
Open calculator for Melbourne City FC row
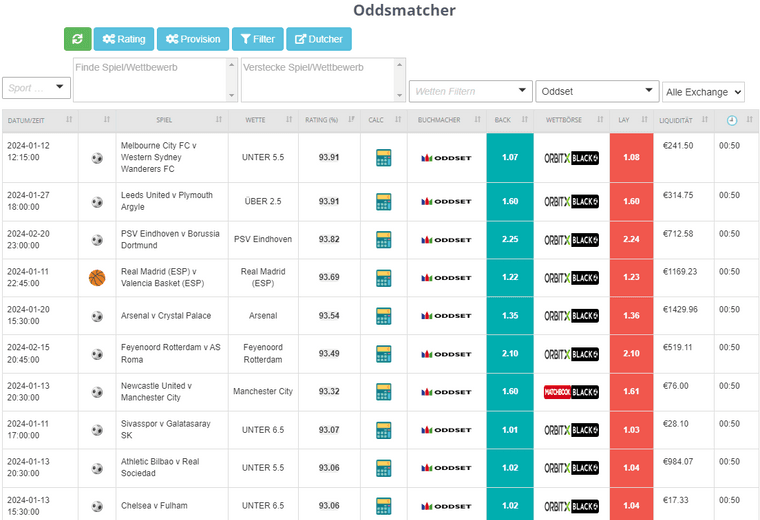[x=383, y=158]
